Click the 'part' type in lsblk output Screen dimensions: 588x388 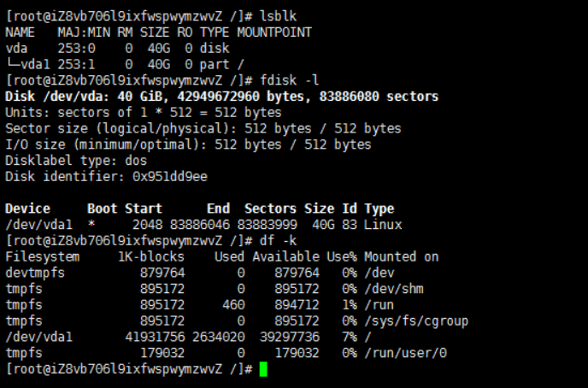tap(215, 64)
